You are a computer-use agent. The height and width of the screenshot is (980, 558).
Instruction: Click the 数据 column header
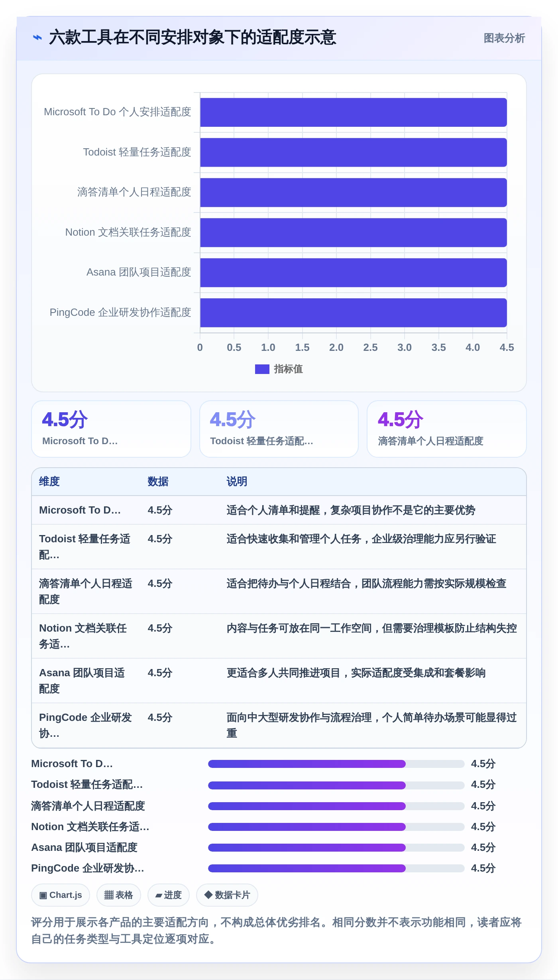click(x=158, y=482)
